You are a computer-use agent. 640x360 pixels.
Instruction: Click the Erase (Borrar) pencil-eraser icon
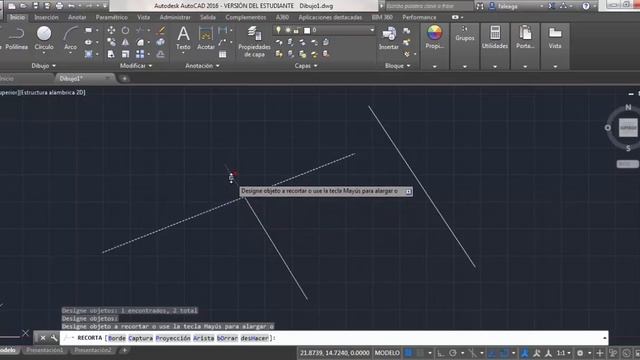pyautogui.click(x=161, y=30)
